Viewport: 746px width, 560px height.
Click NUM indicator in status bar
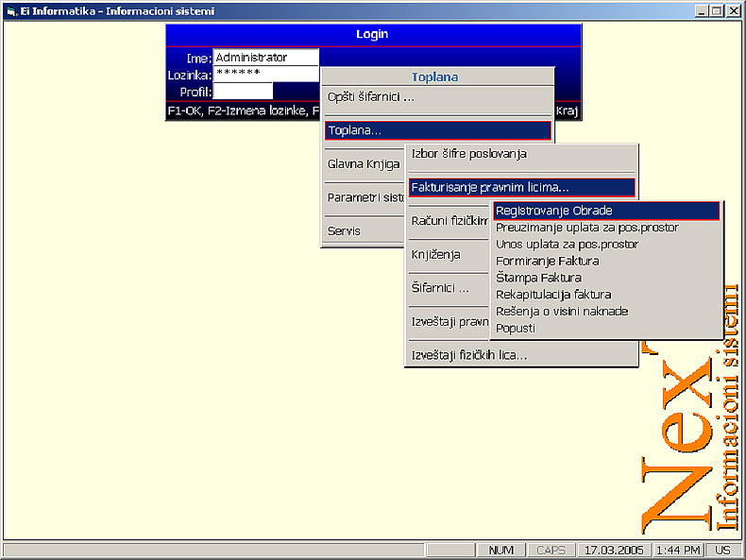coord(500,550)
